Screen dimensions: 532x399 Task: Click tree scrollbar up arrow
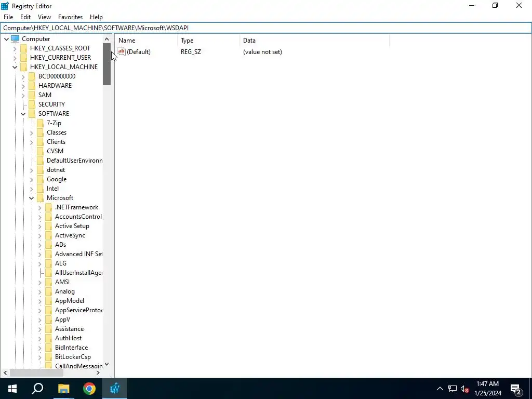[107, 39]
